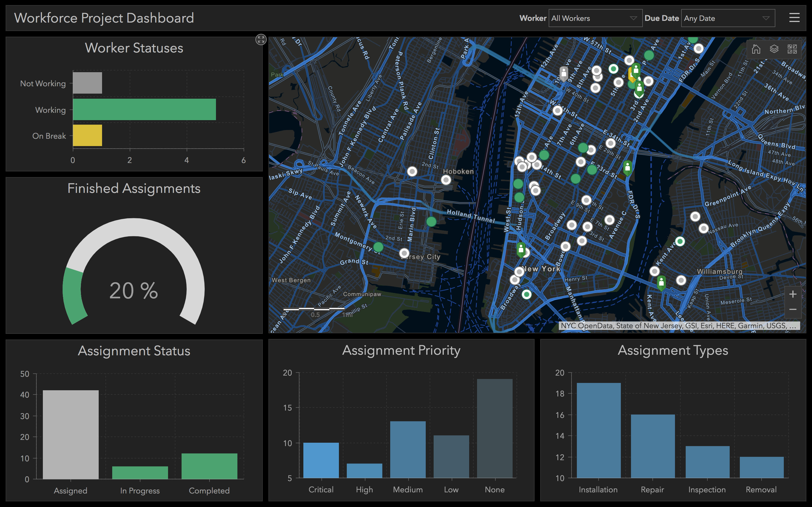The width and height of the screenshot is (812, 507).
Task: Select the Critical priority bar
Action: point(321,460)
